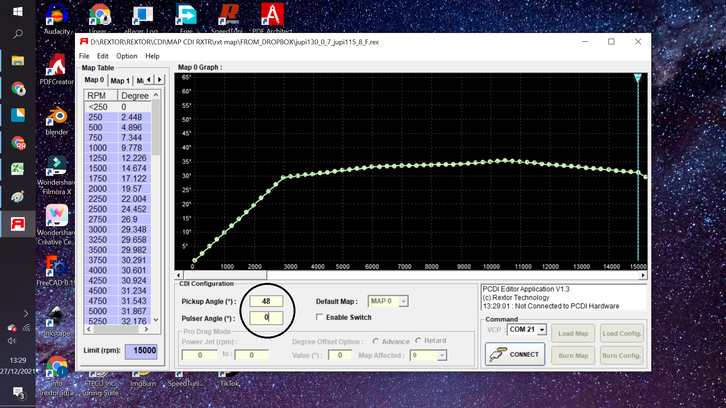Open the Map Affected dropdown
The image size is (726, 408).
coord(442,355)
